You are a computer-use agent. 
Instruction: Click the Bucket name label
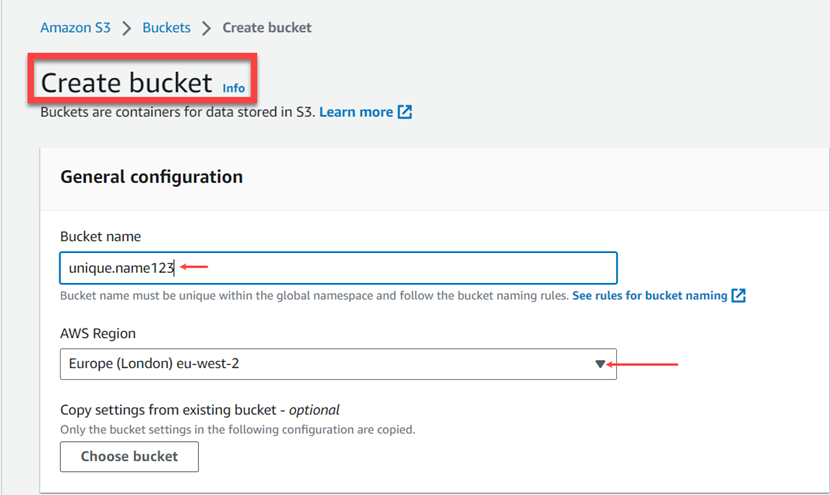(x=101, y=237)
